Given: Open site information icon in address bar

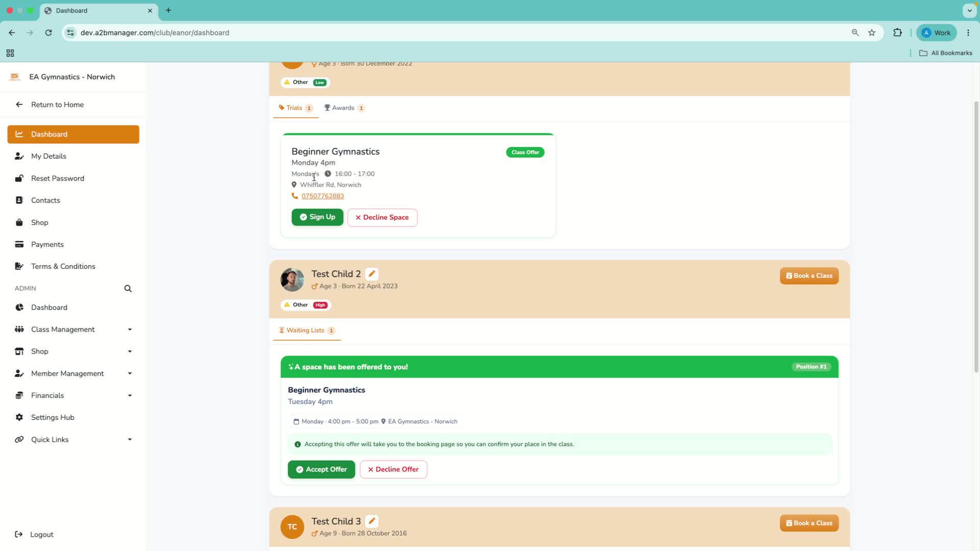Looking at the screenshot, I should (70, 33).
